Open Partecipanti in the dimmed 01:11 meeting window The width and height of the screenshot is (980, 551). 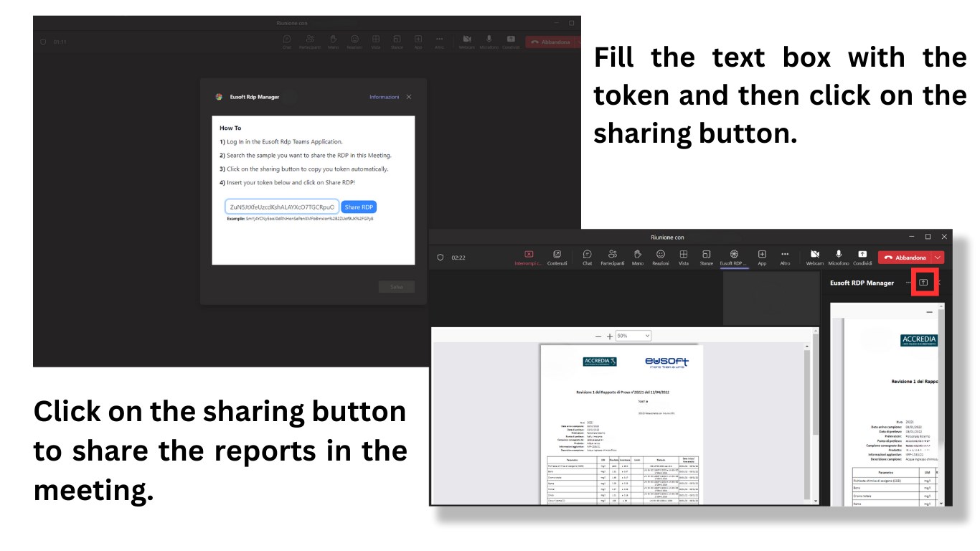(x=309, y=42)
